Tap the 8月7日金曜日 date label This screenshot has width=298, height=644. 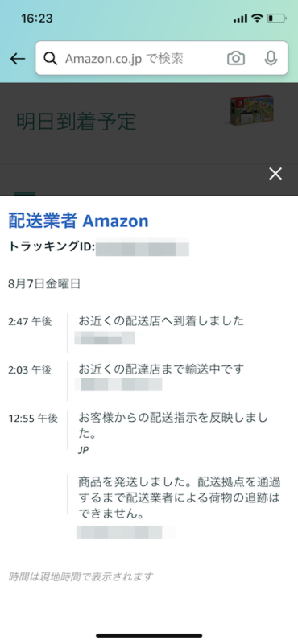pos(44,284)
